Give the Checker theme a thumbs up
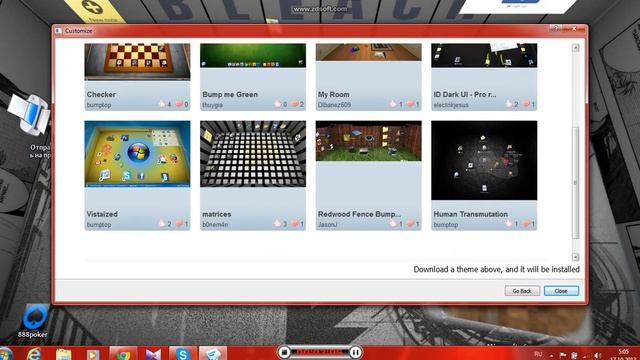 pos(162,104)
